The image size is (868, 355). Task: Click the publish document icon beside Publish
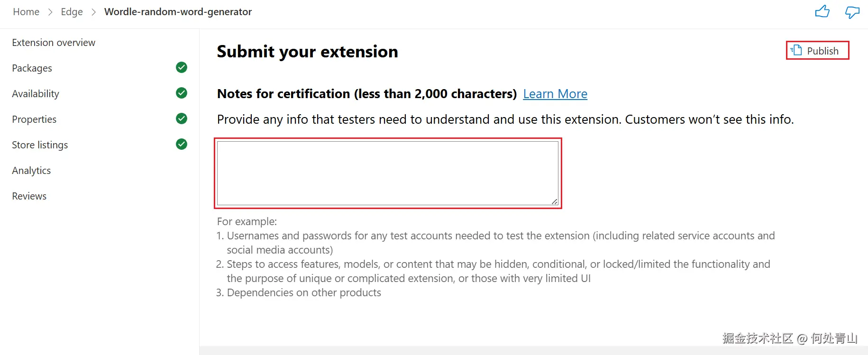tap(795, 50)
